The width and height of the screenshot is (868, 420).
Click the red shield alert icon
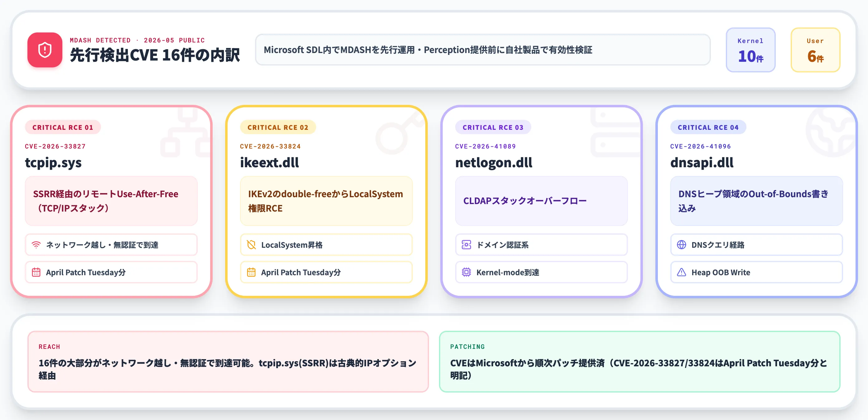click(x=45, y=50)
